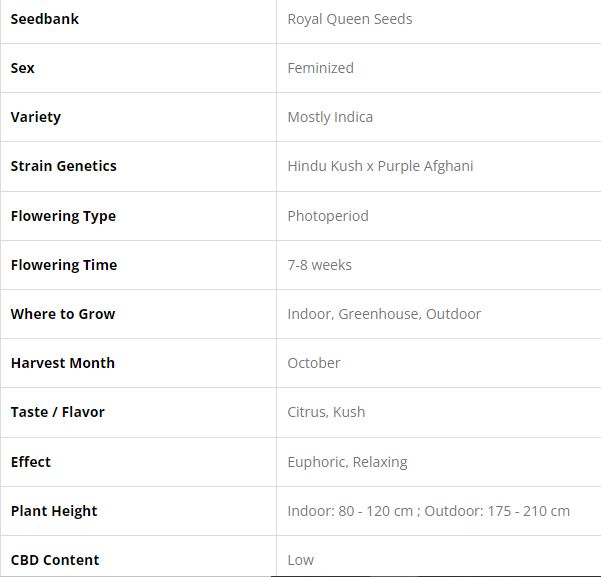Select Hindu Kush x Purple Afghani text
601x577 pixels.
coord(380,166)
